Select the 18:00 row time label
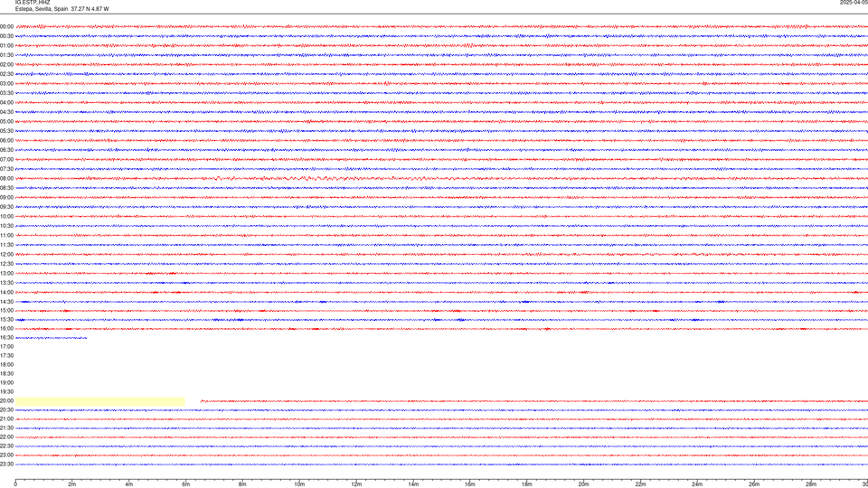The width and height of the screenshot is (868, 488). 6,364
